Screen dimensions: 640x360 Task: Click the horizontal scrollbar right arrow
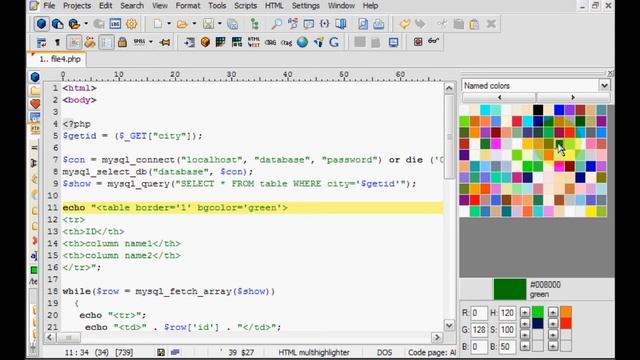click(437, 338)
